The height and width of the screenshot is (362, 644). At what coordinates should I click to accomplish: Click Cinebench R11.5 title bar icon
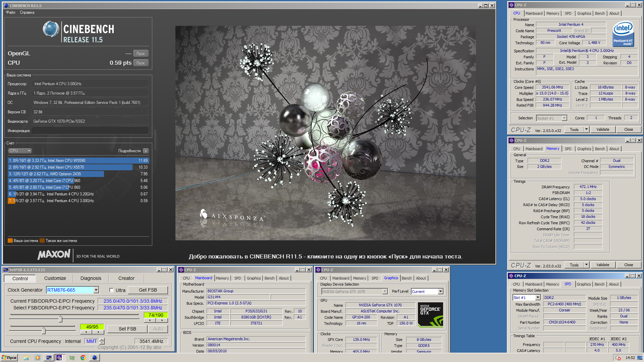tap(6, 5)
